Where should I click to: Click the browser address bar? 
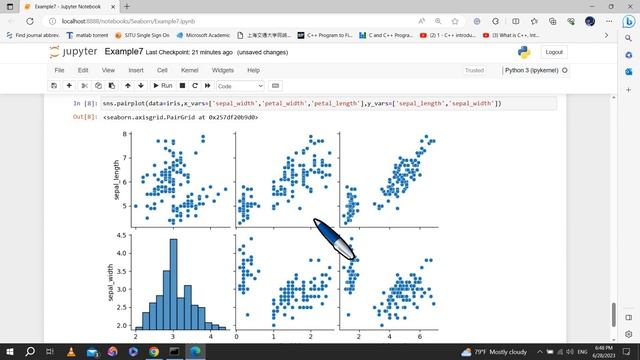coord(233,21)
